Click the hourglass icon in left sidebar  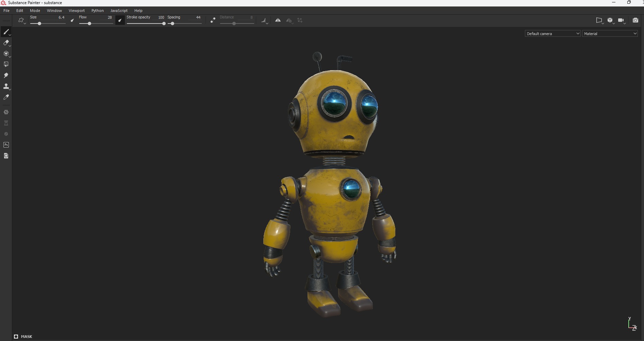[6, 123]
